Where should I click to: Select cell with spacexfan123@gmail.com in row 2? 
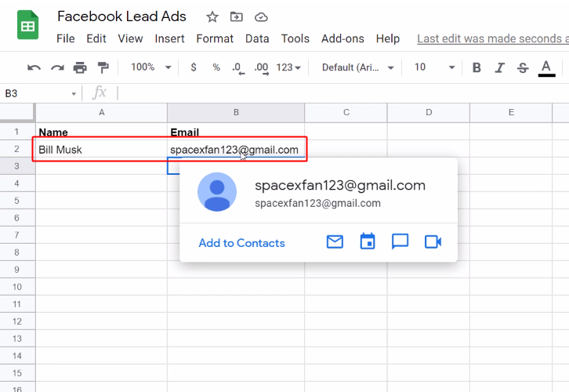tap(234, 150)
